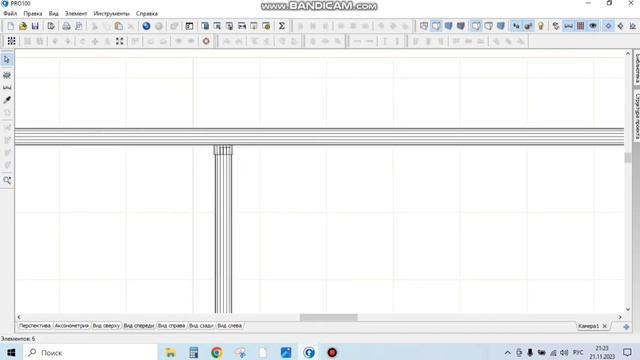This screenshot has height=360, width=640.
Task: Open File Explorer from the taskbar
Action: pos(171,352)
